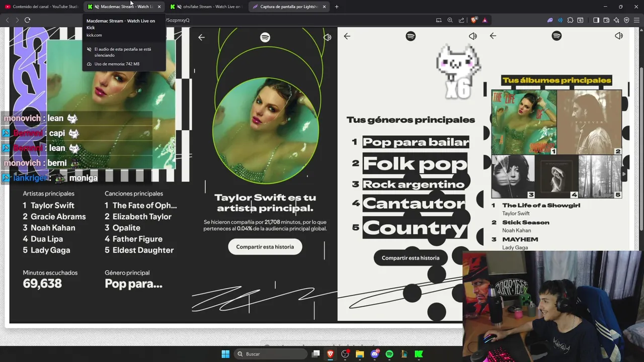The width and height of the screenshot is (644, 362).
Task: Open the Brave Wallet icon
Action: click(606, 20)
